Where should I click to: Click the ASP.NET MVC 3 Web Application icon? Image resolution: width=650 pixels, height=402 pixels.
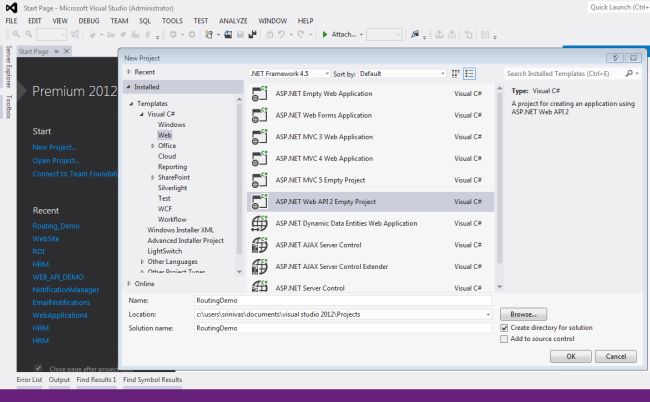click(260, 137)
